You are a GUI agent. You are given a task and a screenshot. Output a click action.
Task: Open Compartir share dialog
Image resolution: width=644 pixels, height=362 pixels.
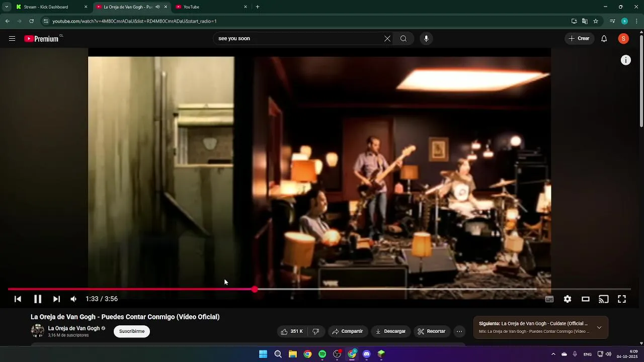point(347,331)
